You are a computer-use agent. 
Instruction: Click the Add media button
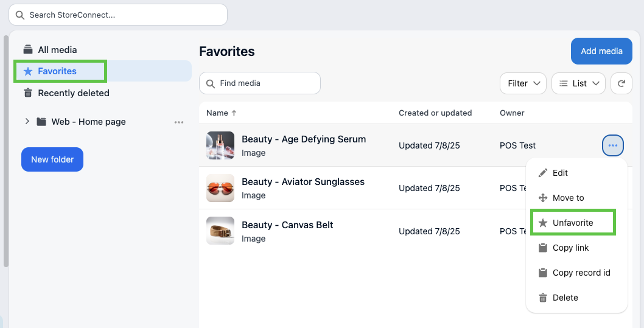coord(601,51)
